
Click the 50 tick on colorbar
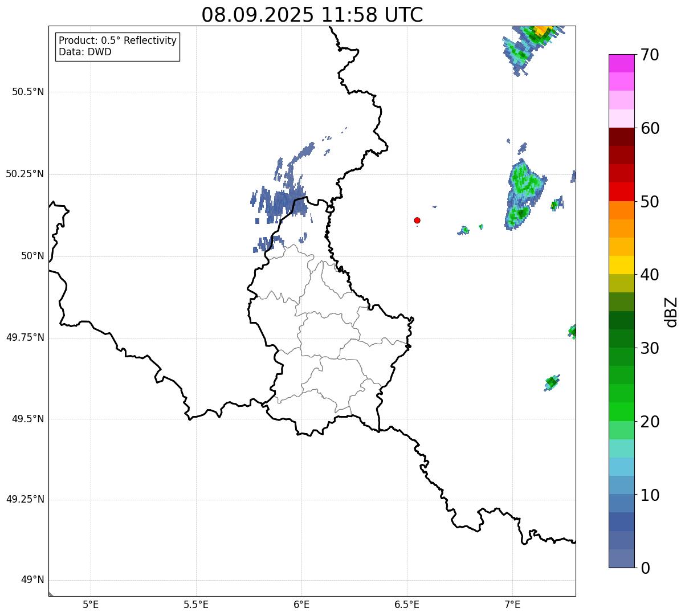pos(650,202)
